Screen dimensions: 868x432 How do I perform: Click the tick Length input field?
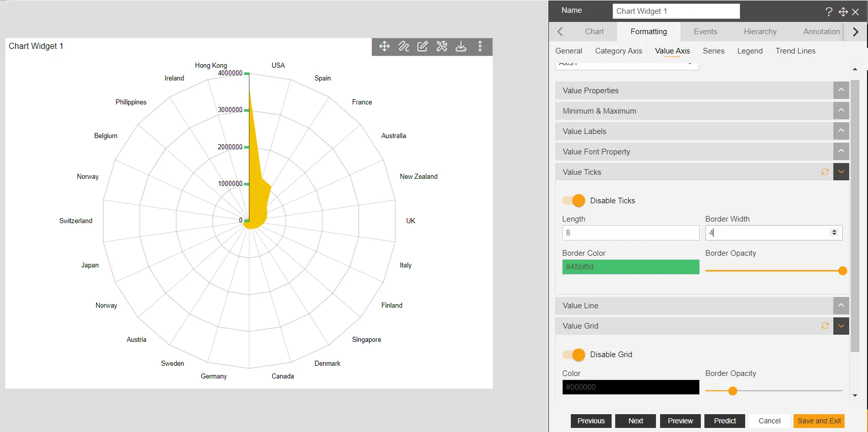click(631, 233)
